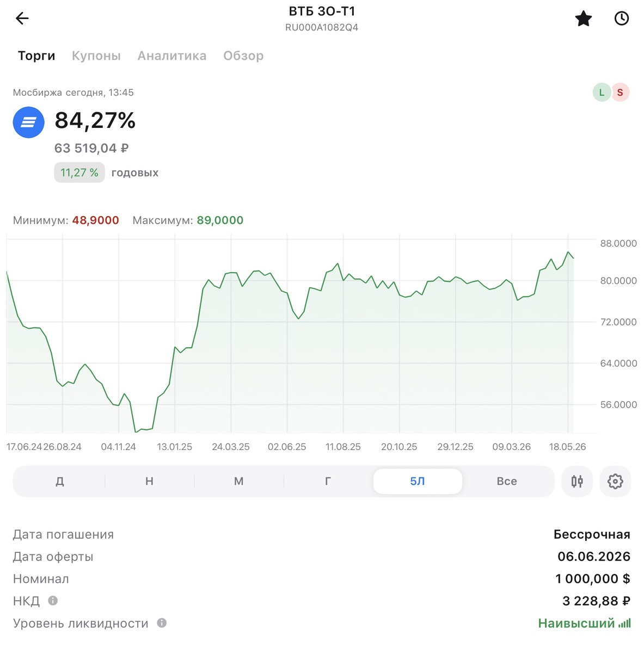The width and height of the screenshot is (644, 653).
Task: Tap the Дата погашения label
Action: [x=63, y=534]
